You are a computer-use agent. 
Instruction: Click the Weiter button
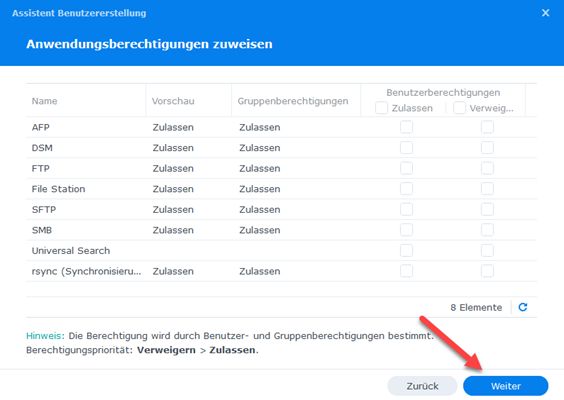[506, 386]
